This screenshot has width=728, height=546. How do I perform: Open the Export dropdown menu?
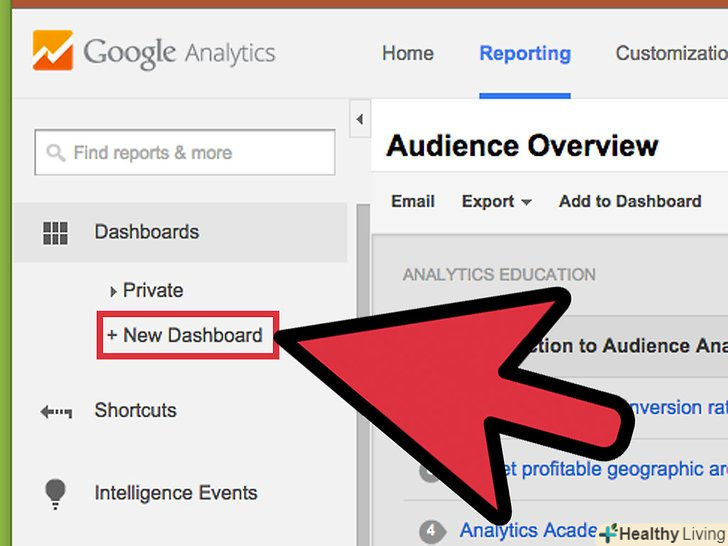[x=497, y=202]
